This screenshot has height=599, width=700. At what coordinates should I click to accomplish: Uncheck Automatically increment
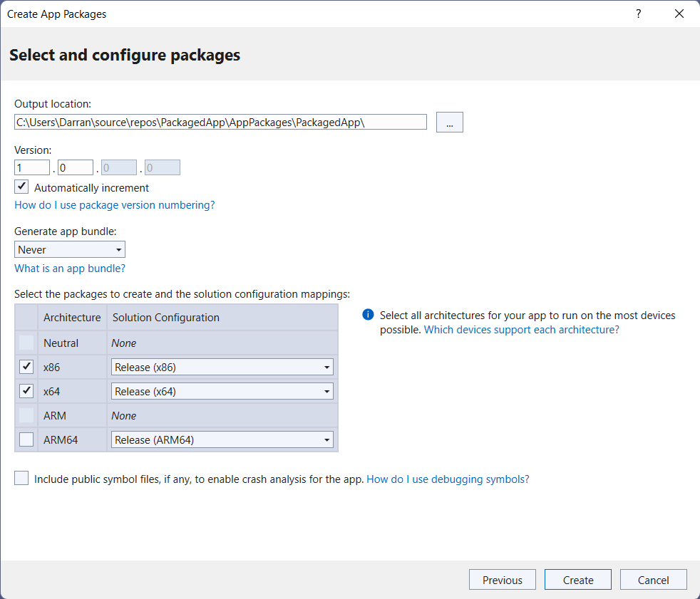click(x=21, y=186)
